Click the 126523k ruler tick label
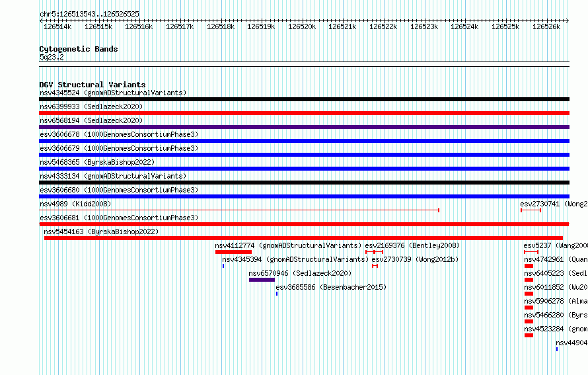The height and width of the screenshot is (375, 588). click(x=424, y=26)
